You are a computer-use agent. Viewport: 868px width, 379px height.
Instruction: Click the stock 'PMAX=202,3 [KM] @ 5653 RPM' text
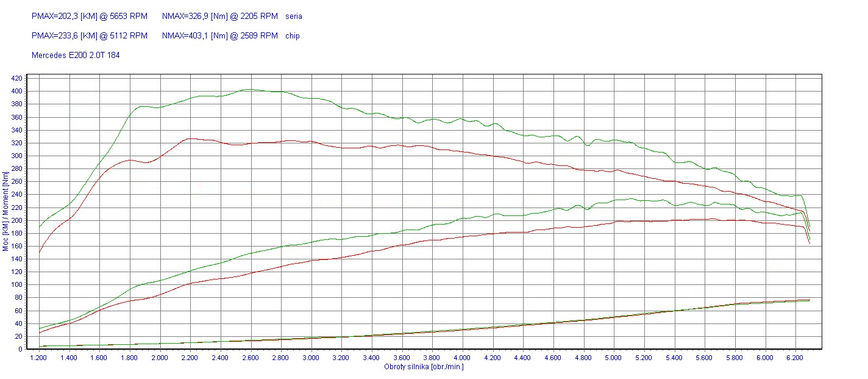pyautogui.click(x=89, y=16)
